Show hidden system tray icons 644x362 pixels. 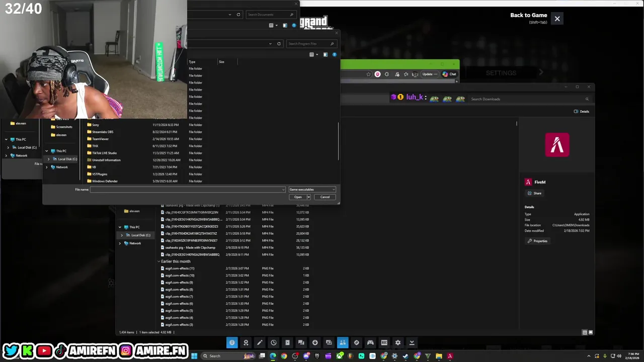[590, 356]
